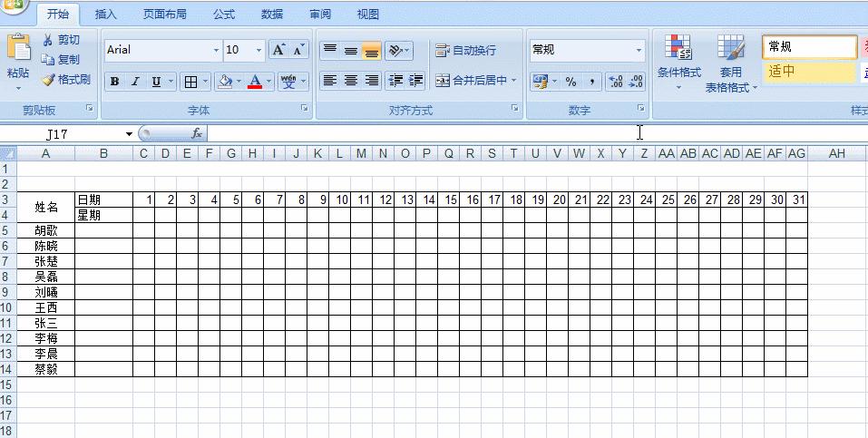Switch to 页面布局 tab

[x=164, y=15]
